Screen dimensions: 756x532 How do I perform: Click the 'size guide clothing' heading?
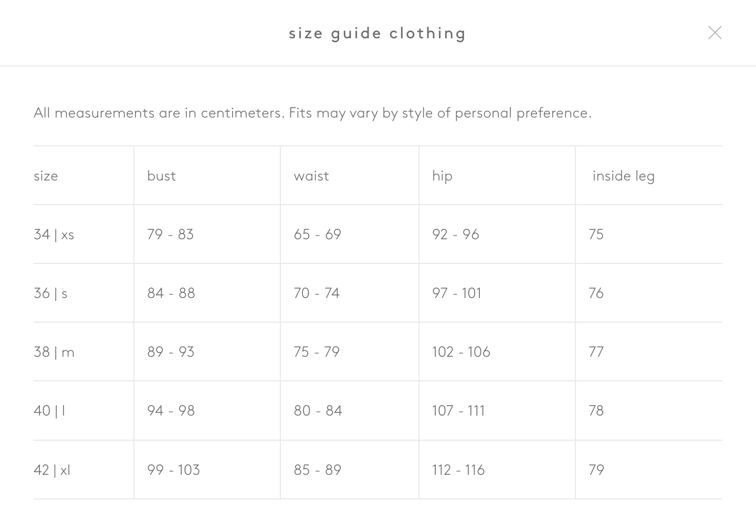pos(377,33)
